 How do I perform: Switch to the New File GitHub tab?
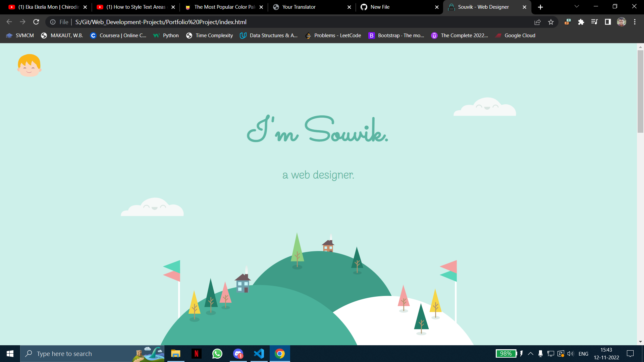pos(381,7)
